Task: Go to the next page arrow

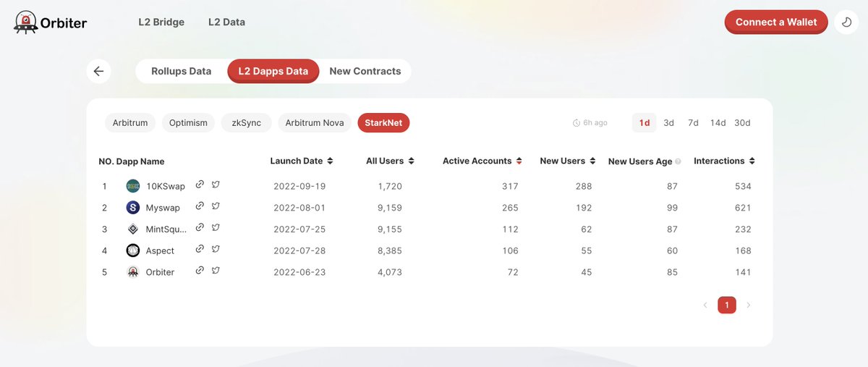Action: click(x=749, y=305)
